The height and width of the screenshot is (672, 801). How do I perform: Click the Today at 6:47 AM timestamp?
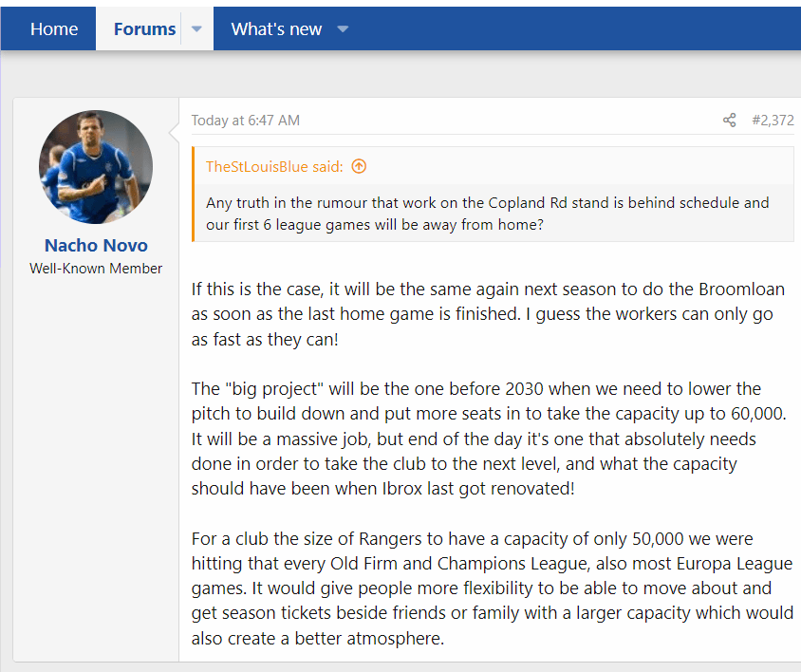[x=245, y=121]
